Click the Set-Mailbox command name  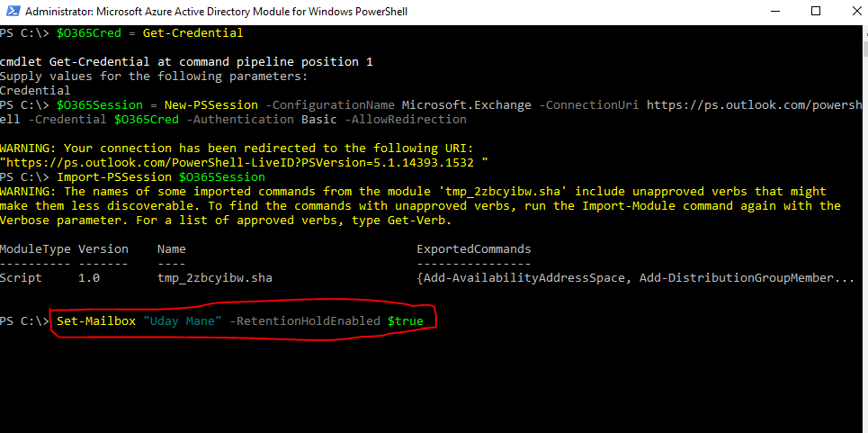(96, 321)
